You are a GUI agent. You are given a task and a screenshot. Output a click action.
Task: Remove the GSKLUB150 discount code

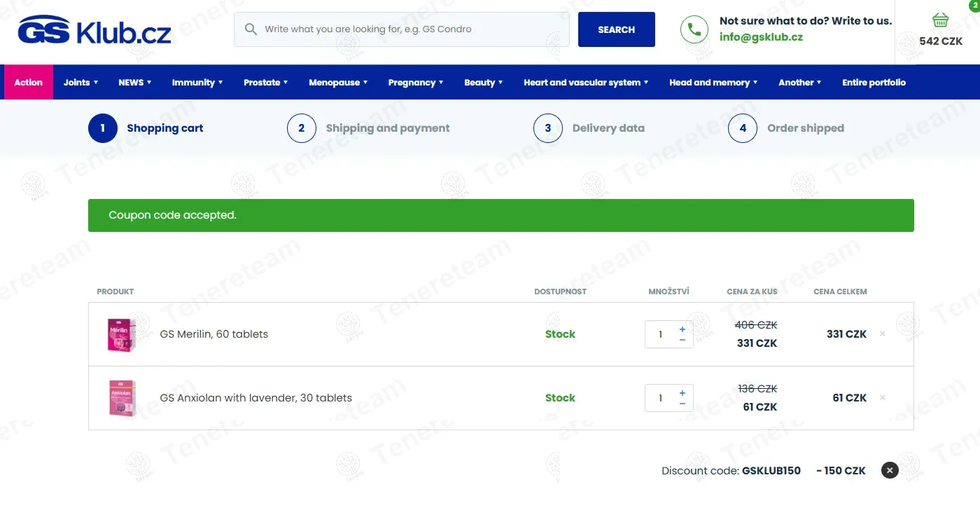pyautogui.click(x=890, y=470)
